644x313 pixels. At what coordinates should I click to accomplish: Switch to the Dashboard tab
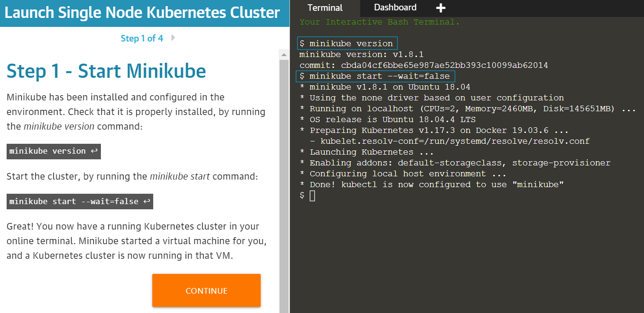[x=395, y=8]
